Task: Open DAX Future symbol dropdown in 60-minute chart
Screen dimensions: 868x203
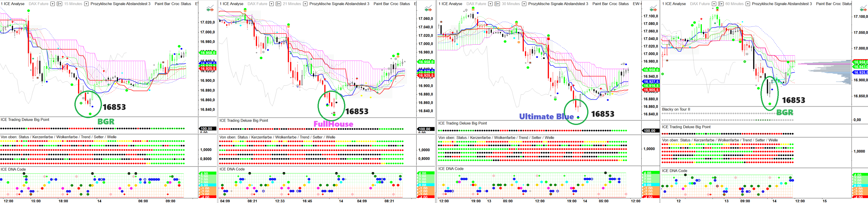Action: [714, 4]
